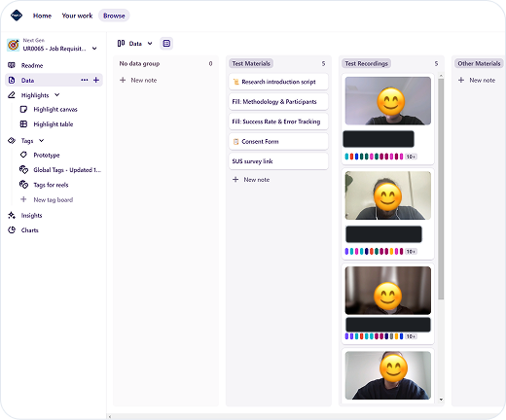Collapse the Highlights section chevron
Viewport: 506px width, 420px height.
pyautogui.click(x=57, y=94)
